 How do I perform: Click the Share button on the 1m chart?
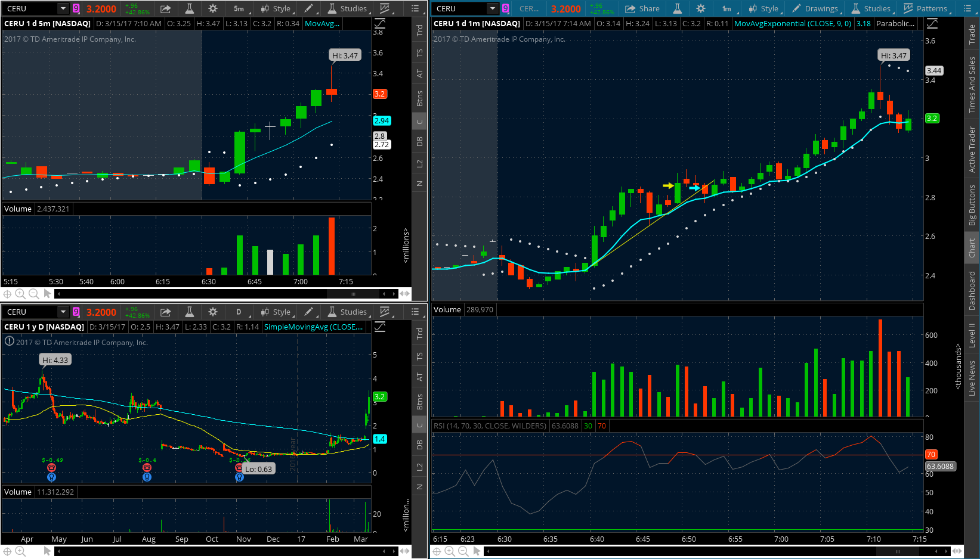(643, 8)
